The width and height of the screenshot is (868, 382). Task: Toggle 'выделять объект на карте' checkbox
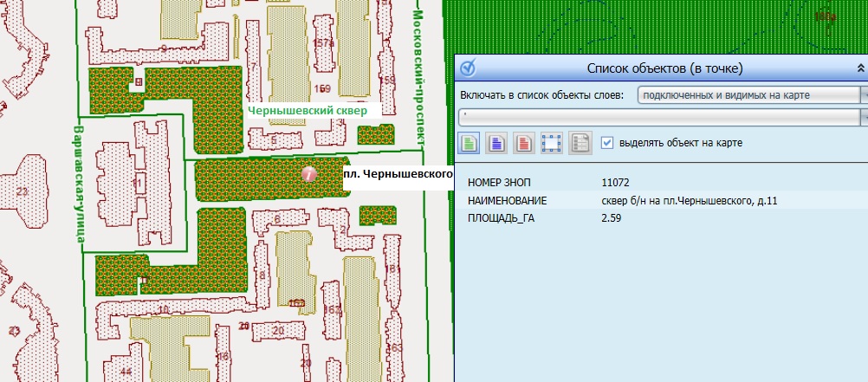[x=607, y=143]
